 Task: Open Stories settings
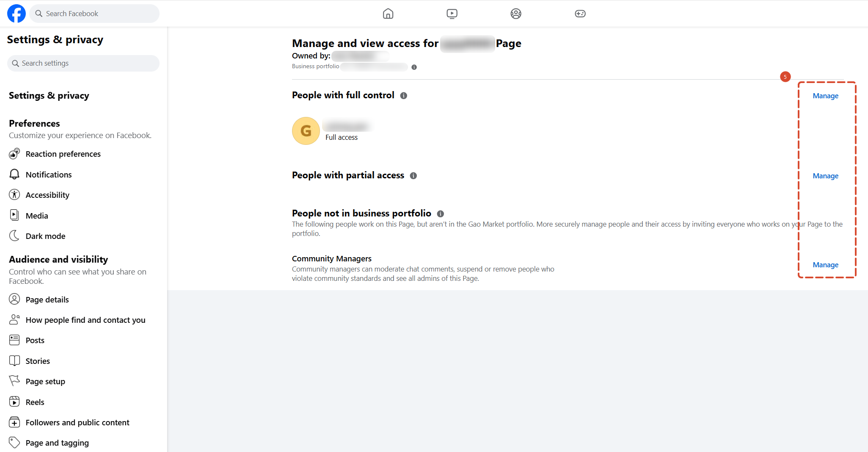[x=38, y=361]
